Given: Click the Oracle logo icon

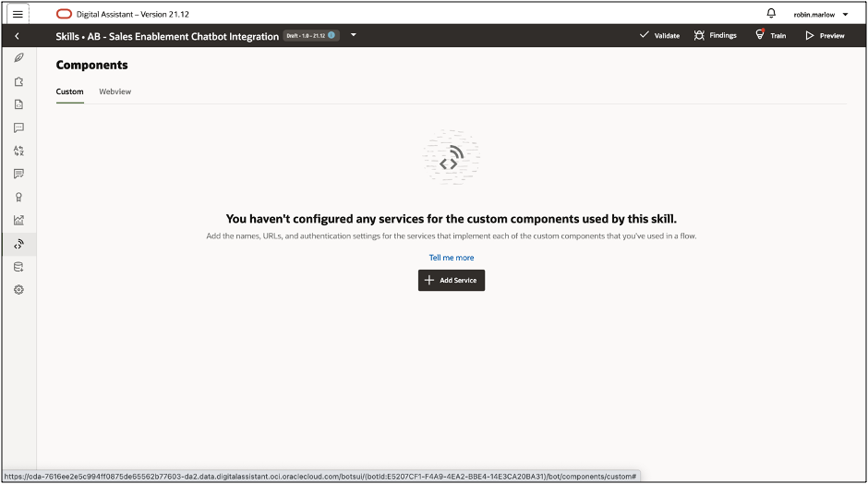Looking at the screenshot, I should (65, 14).
